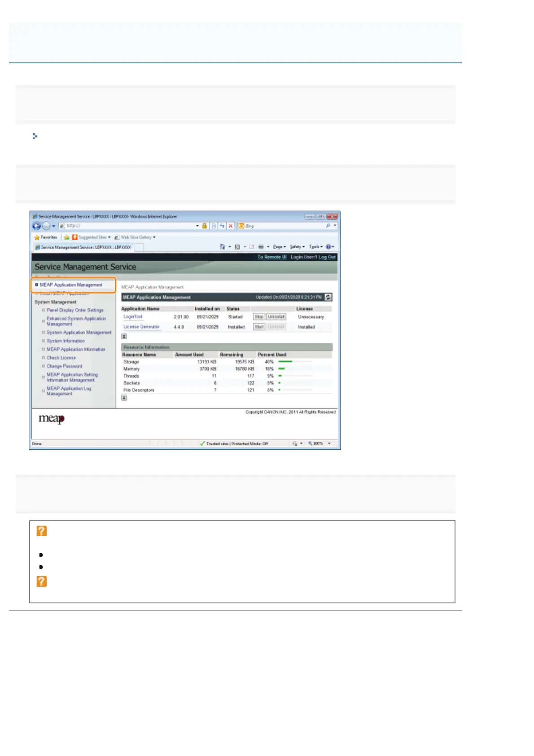Click the Memory percent used bar
Screen dimensions: 534x756
[x=295, y=369]
